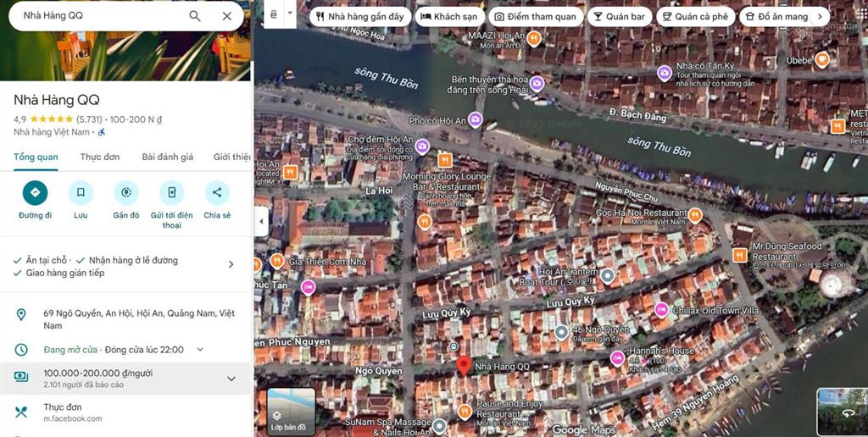The height and width of the screenshot is (437, 868).
Task: Click the red Nhà Hàng QQ pin
Action: [x=464, y=366]
